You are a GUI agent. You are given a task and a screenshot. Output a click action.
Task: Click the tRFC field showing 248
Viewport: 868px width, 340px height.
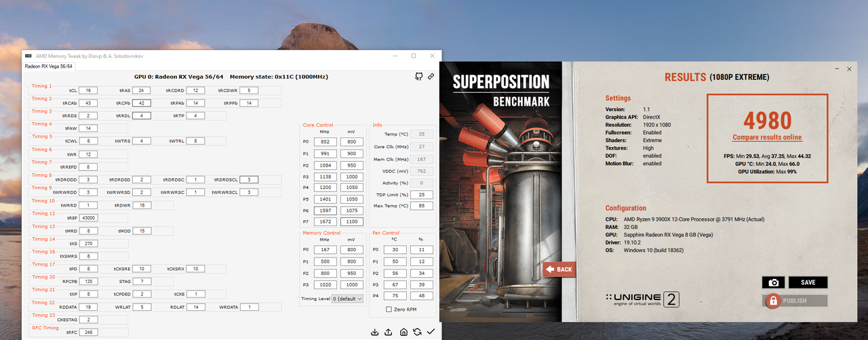89,333
